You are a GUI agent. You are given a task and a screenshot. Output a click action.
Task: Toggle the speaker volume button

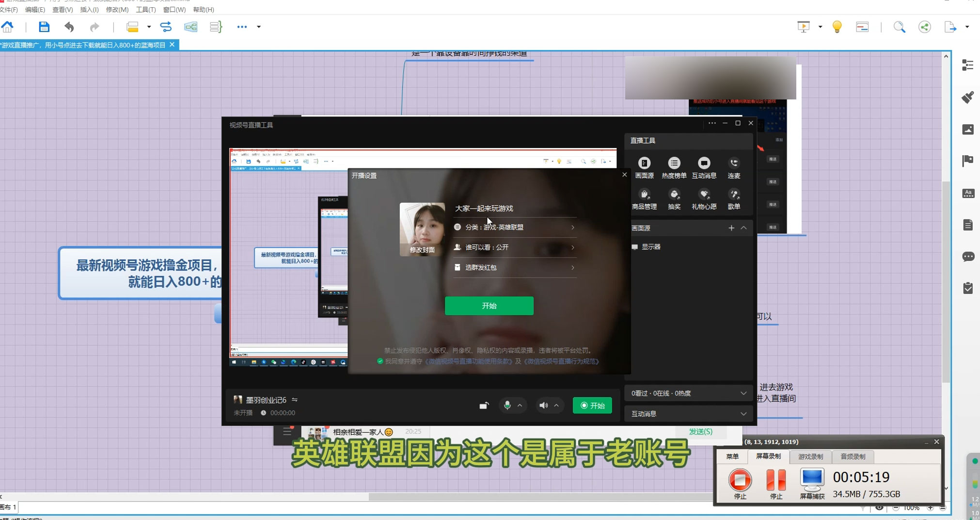point(543,406)
